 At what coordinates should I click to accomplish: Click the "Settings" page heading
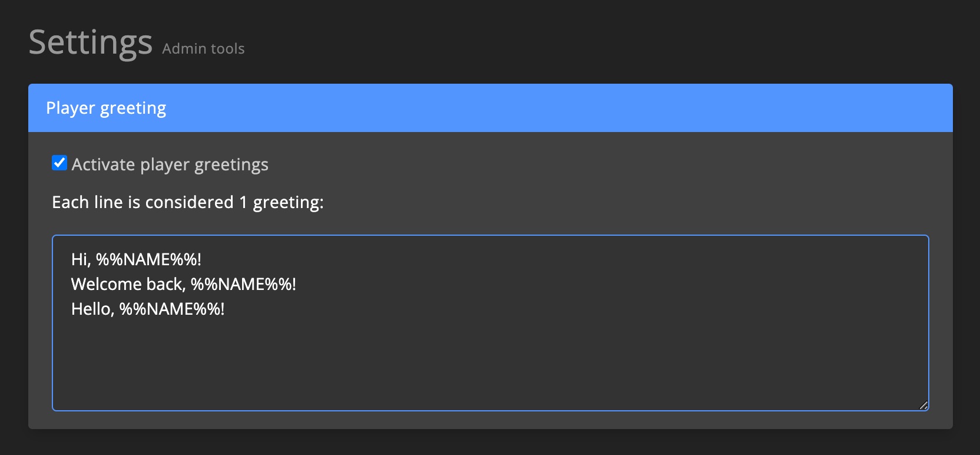point(91,41)
